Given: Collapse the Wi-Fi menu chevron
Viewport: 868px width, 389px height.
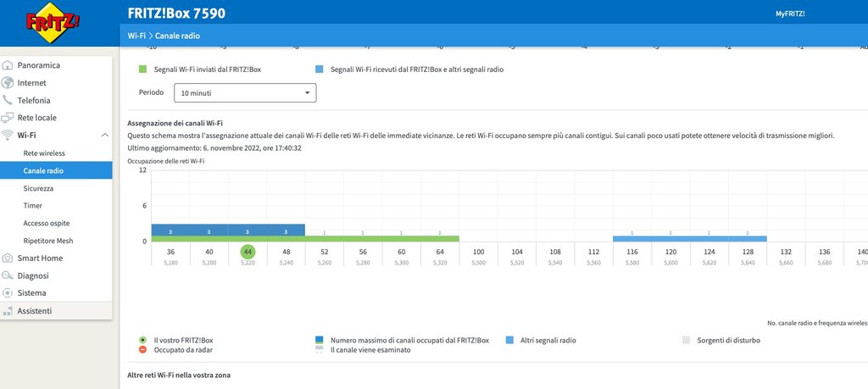Looking at the screenshot, I should click(104, 136).
